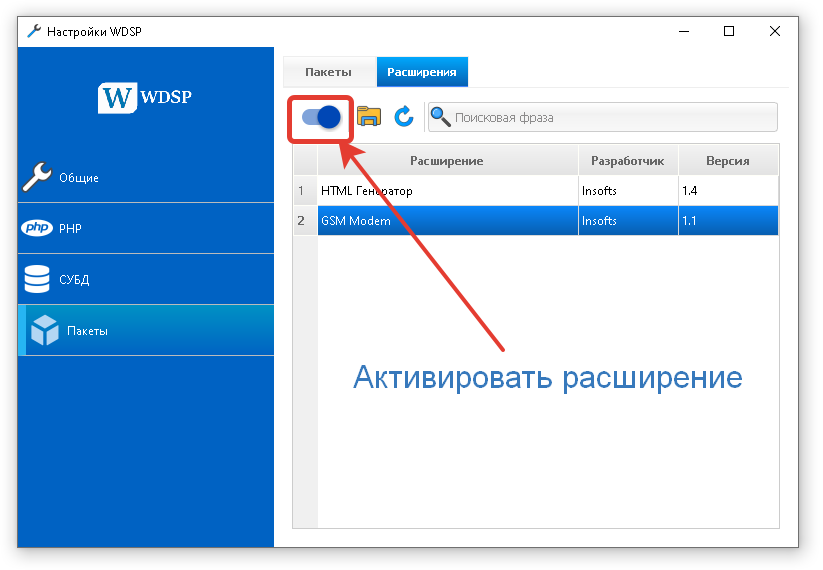The height and width of the screenshot is (570, 823).
Task: Click the package cube icon
Action: [x=45, y=330]
